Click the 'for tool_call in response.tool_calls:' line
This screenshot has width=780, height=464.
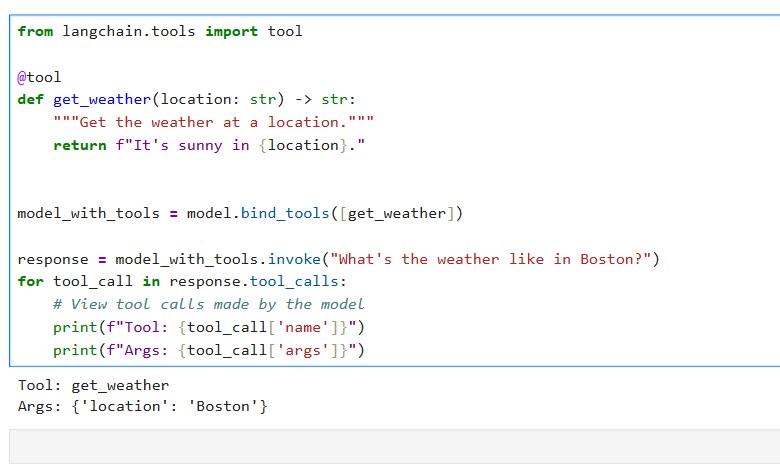click(x=182, y=281)
